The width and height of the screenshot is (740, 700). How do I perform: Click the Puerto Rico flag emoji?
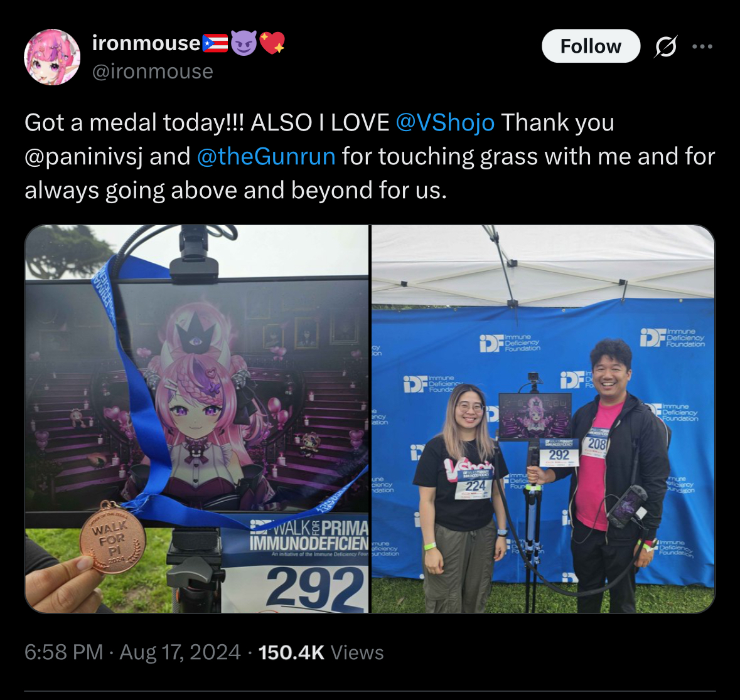[x=215, y=43]
